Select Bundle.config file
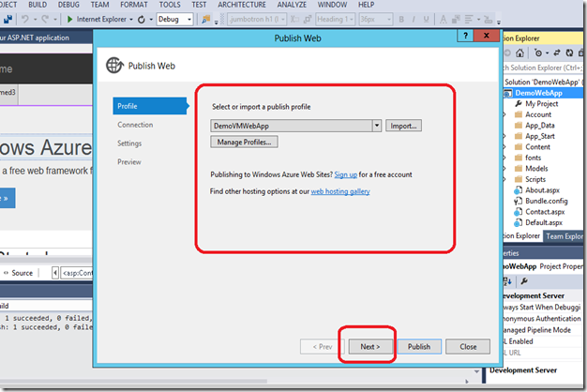Image resolution: width=587 pixels, height=392 pixels. pyautogui.click(x=546, y=201)
